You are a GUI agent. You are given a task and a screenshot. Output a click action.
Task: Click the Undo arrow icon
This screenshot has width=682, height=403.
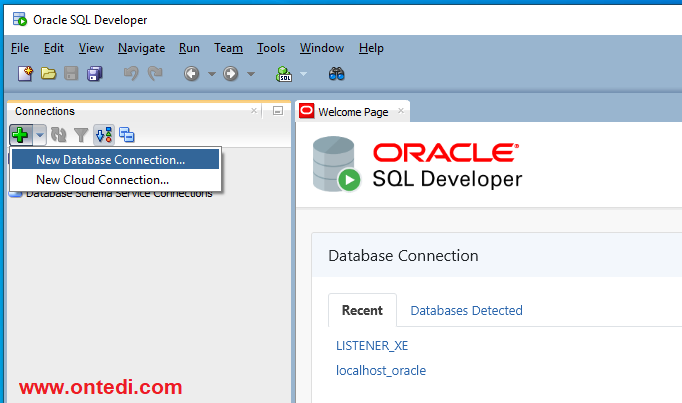[131, 73]
